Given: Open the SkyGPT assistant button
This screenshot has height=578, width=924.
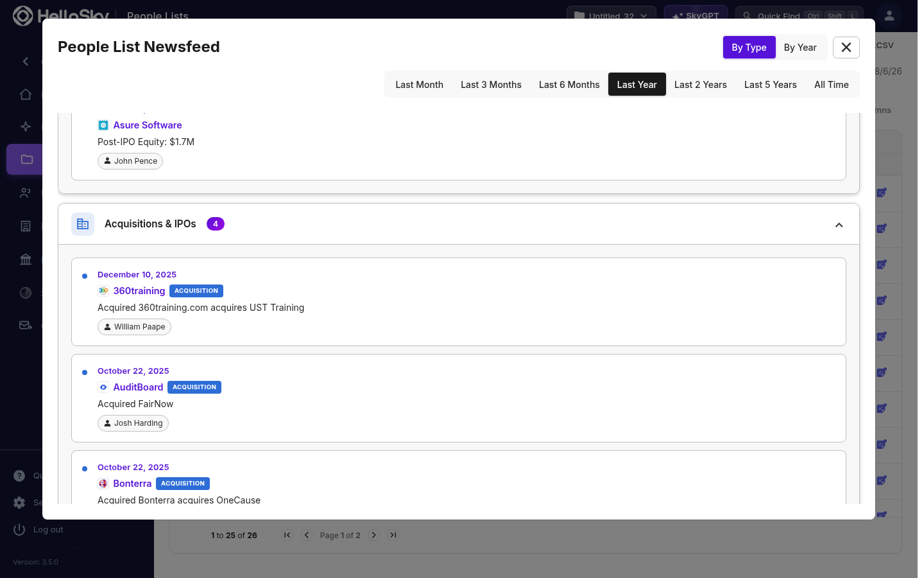Looking at the screenshot, I should 696,16.
